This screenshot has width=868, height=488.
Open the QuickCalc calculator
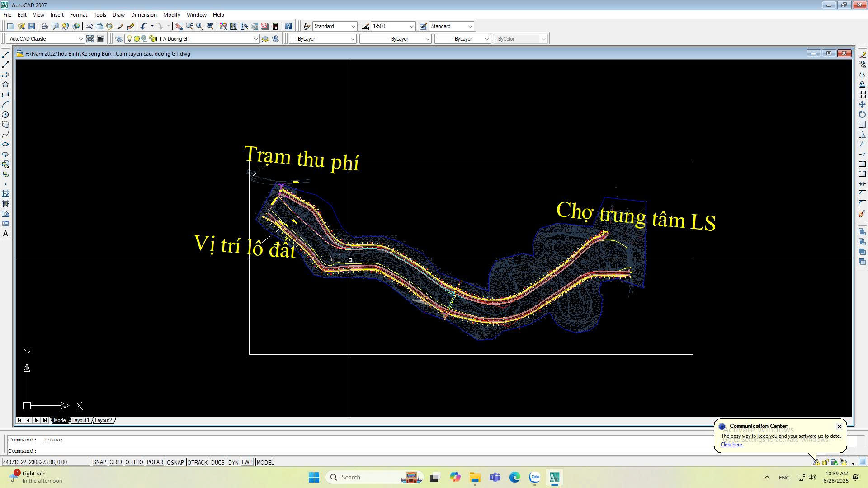click(x=275, y=26)
